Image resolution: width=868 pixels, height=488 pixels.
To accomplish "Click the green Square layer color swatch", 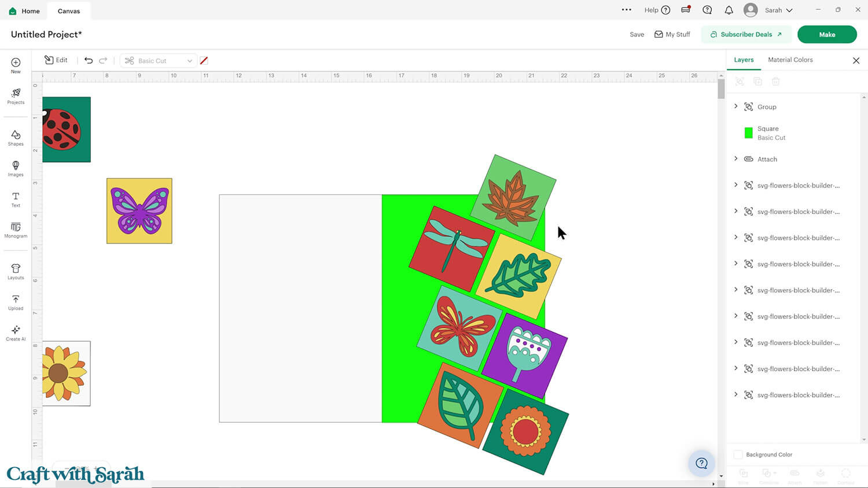I will tap(748, 133).
